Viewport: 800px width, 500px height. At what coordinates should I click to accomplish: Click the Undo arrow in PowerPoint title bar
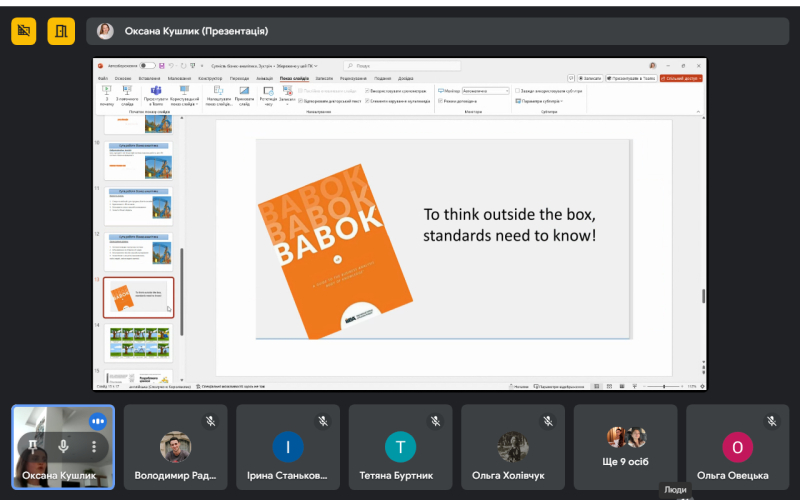coord(171,66)
